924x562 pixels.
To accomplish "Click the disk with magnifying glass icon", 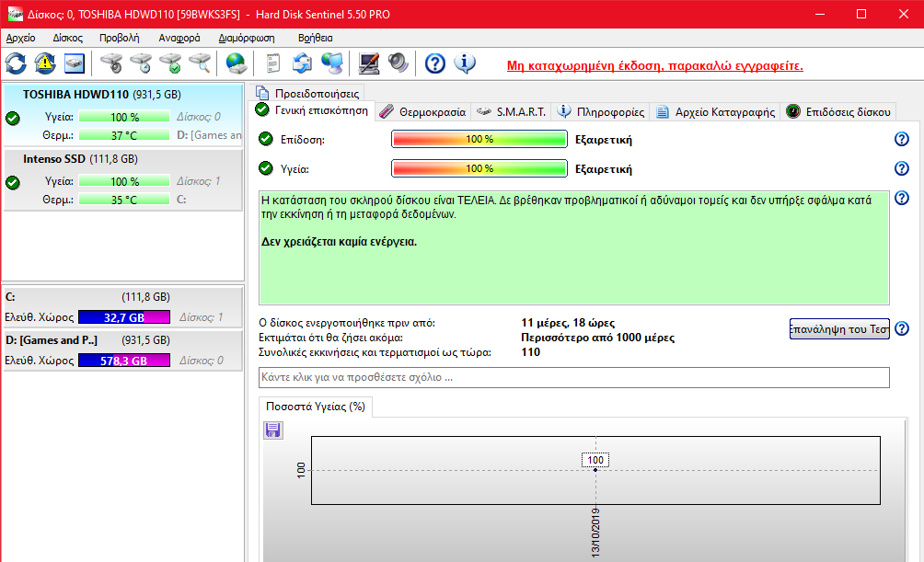I will [x=200, y=63].
